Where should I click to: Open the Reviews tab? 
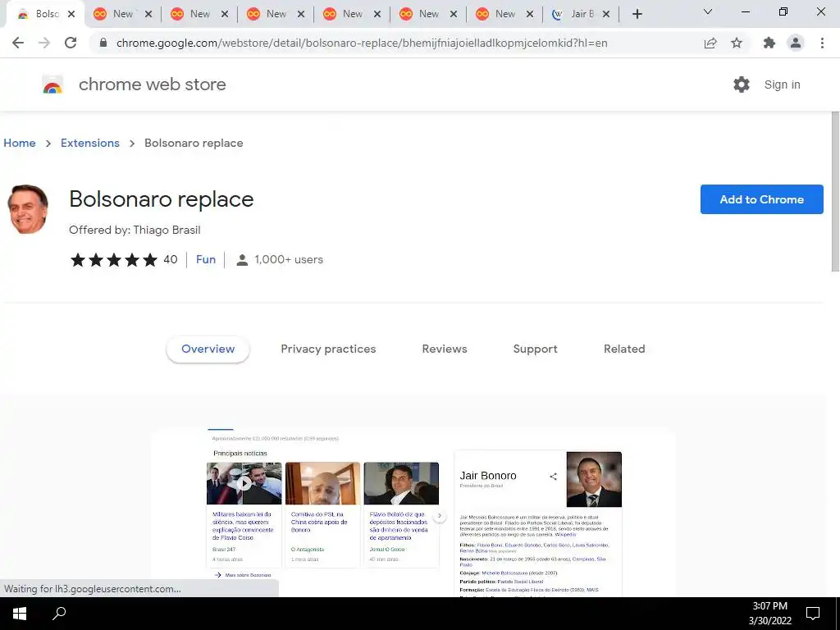445,349
